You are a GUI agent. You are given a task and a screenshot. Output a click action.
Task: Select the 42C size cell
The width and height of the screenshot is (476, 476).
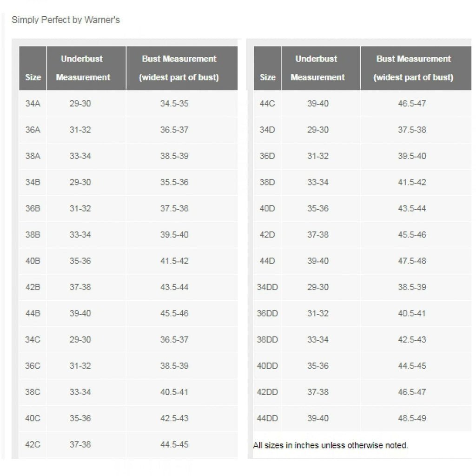point(33,444)
